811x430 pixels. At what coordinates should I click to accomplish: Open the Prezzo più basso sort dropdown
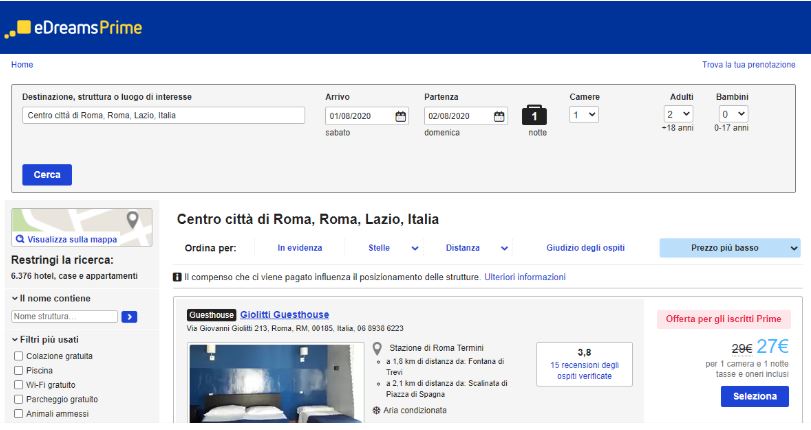pos(730,248)
